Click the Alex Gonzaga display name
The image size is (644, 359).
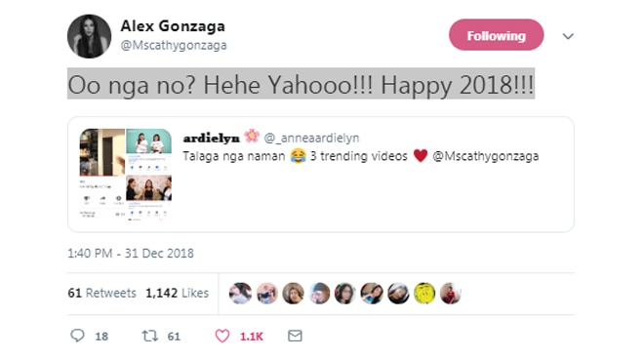pyautogui.click(x=173, y=26)
